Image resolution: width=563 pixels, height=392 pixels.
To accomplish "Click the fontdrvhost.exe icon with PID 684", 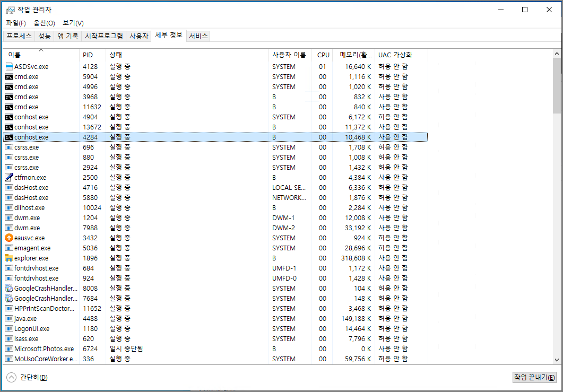I will tap(9, 268).
